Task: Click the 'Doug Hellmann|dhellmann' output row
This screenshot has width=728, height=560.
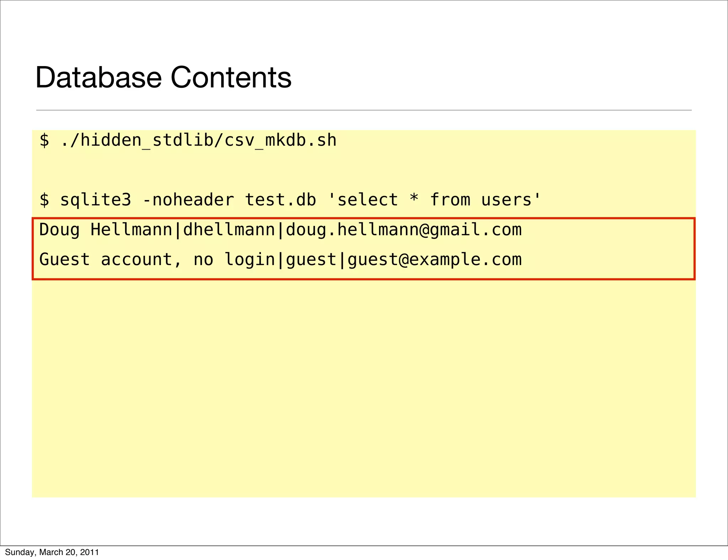Action: click(280, 230)
